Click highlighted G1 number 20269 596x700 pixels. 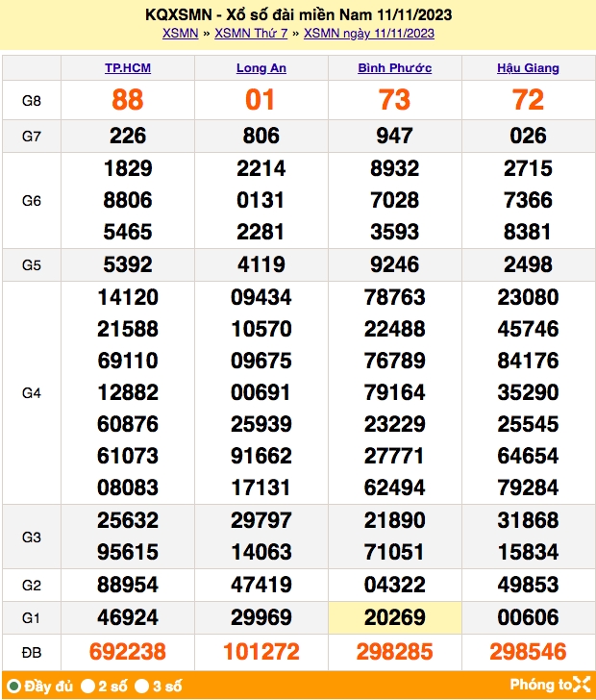click(395, 618)
